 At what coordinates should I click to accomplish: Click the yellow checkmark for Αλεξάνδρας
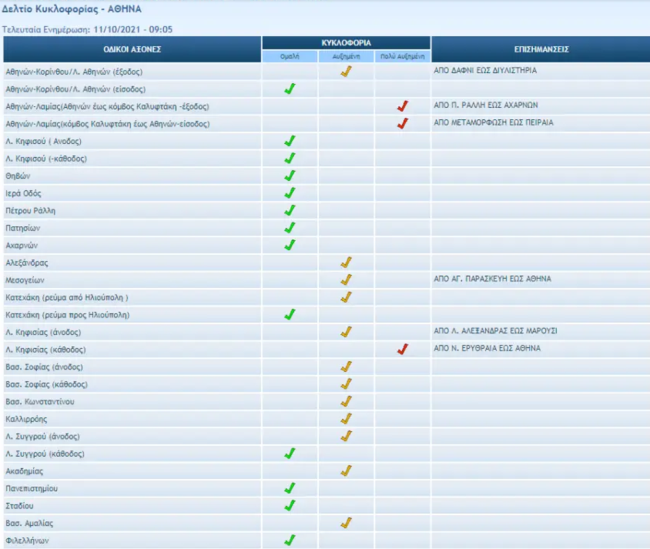(346, 262)
